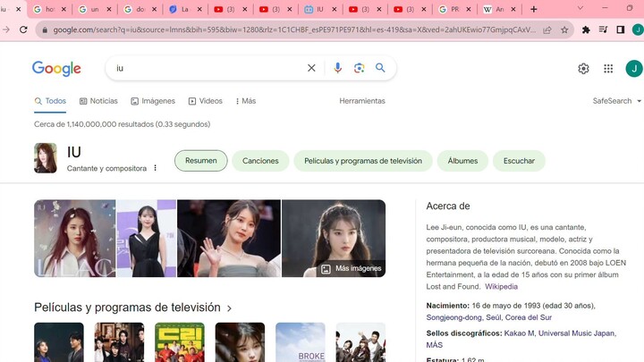644x362 pixels.
Task: Open the Kakao M label link
Action: (519, 333)
